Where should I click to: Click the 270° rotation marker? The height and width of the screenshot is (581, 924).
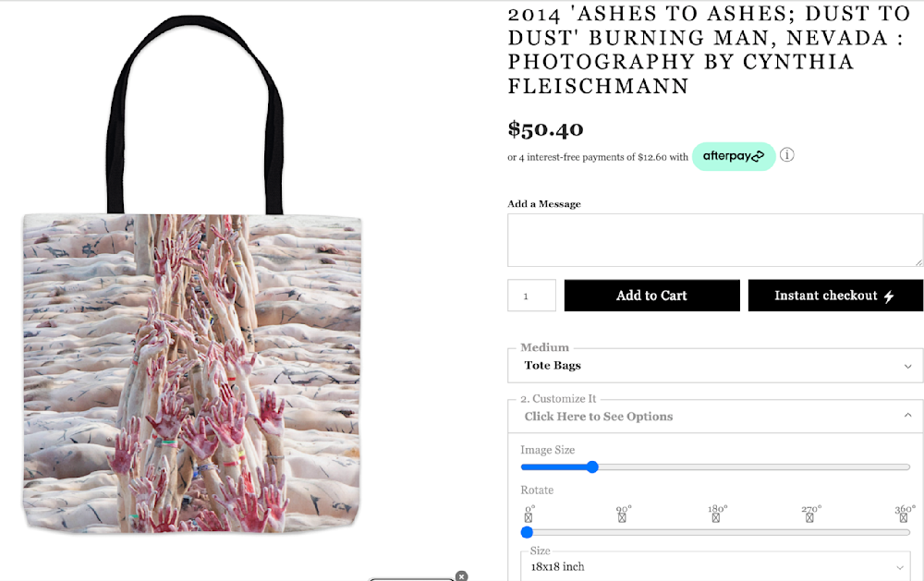(x=809, y=517)
